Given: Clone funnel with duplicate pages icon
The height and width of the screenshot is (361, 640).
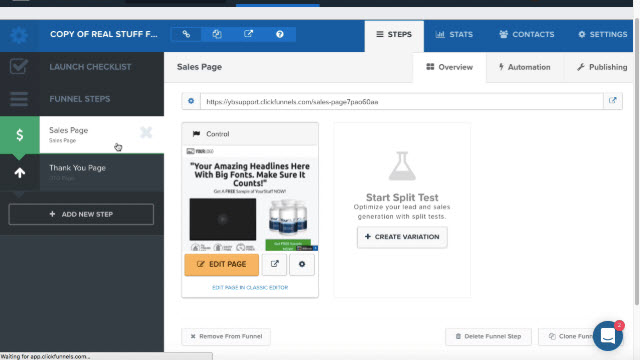Looking at the screenshot, I should [217, 34].
